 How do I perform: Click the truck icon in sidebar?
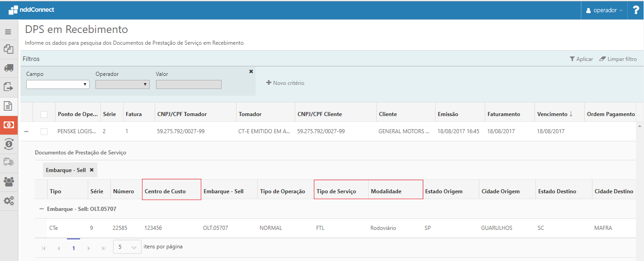(8, 68)
